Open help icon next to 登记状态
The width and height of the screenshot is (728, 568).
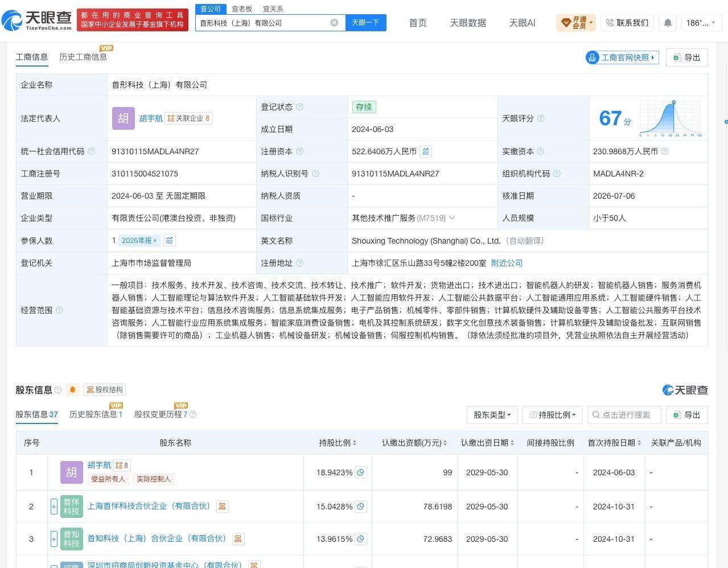click(300, 107)
